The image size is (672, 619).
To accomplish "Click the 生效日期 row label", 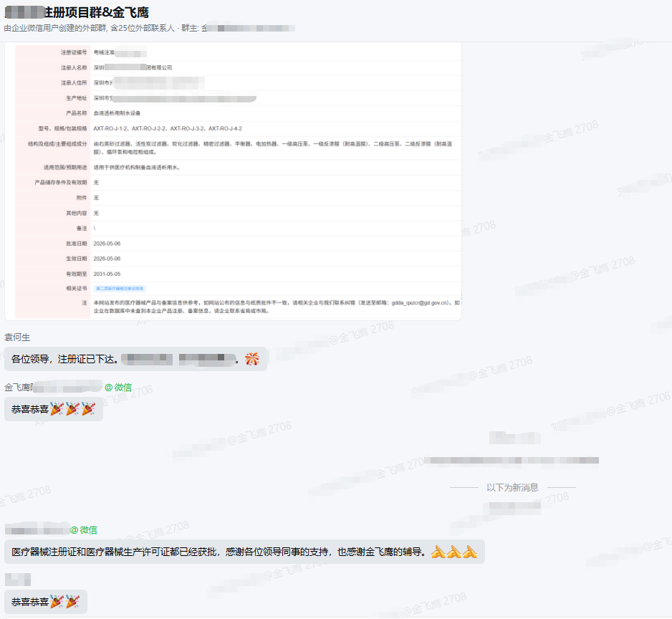I will 76,259.
